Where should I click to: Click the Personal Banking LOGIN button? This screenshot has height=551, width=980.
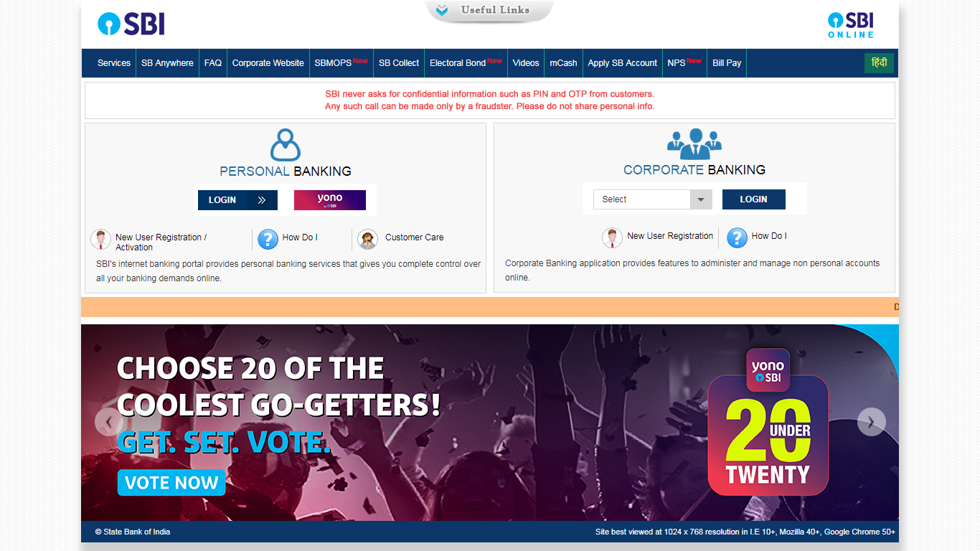point(237,200)
